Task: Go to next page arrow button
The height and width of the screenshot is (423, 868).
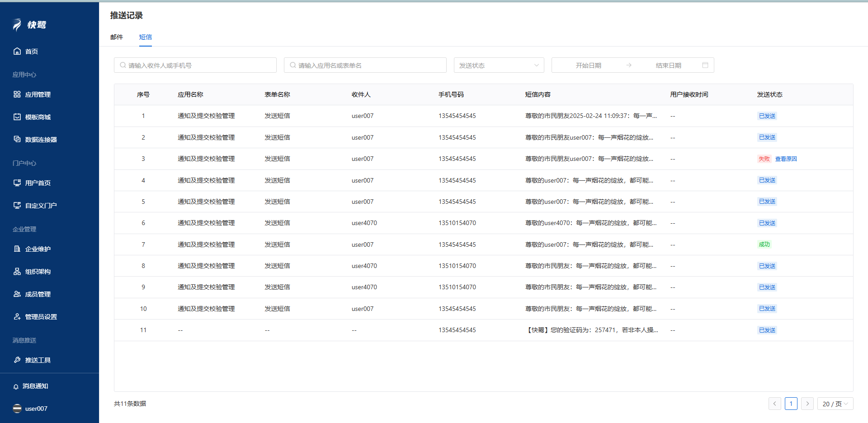Action: [807, 404]
